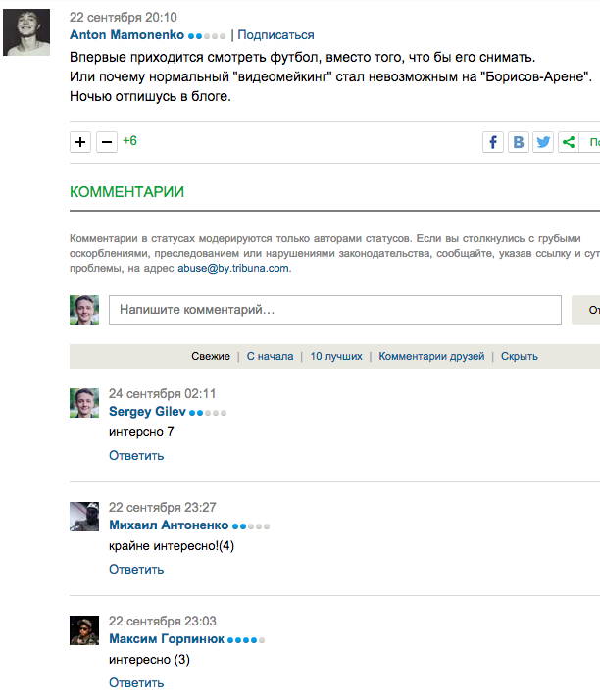Click Максим Горпинюк's avatar
This screenshot has height=700, width=600.
tap(84, 630)
